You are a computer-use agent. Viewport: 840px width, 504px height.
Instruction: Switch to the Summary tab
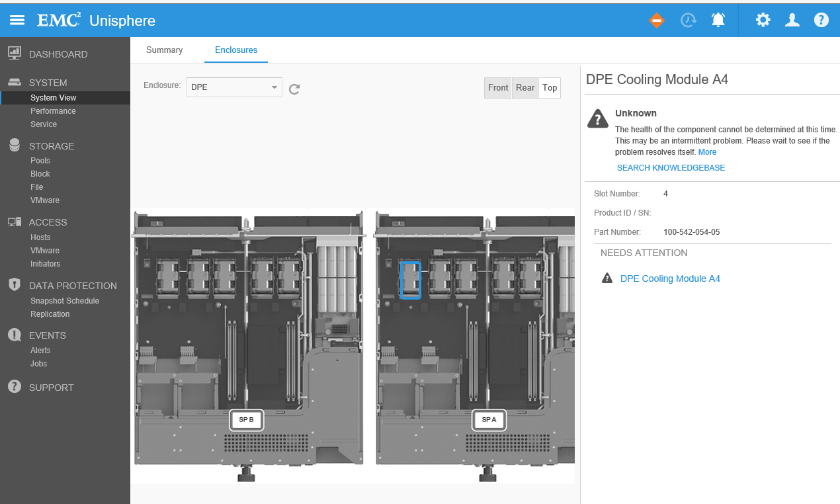(x=164, y=50)
